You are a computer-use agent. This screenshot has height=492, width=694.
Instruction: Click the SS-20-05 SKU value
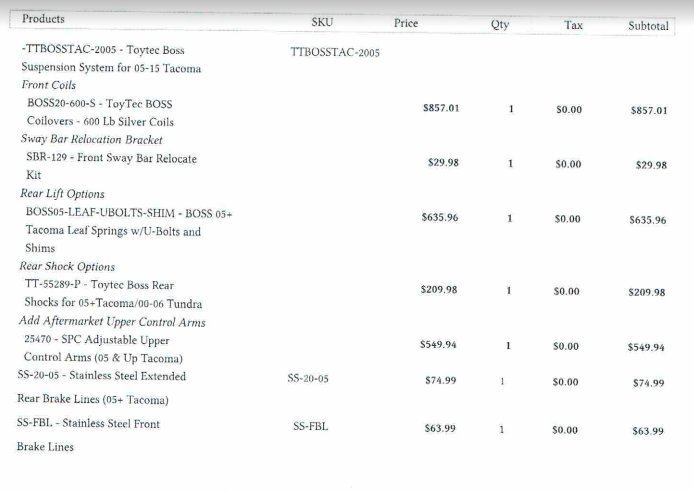pos(308,378)
